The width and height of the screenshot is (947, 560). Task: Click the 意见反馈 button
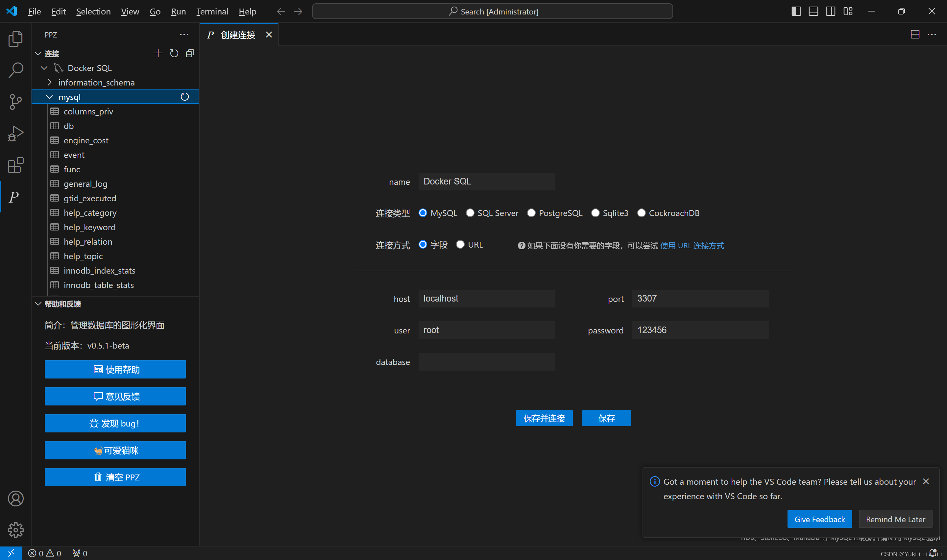[115, 396]
